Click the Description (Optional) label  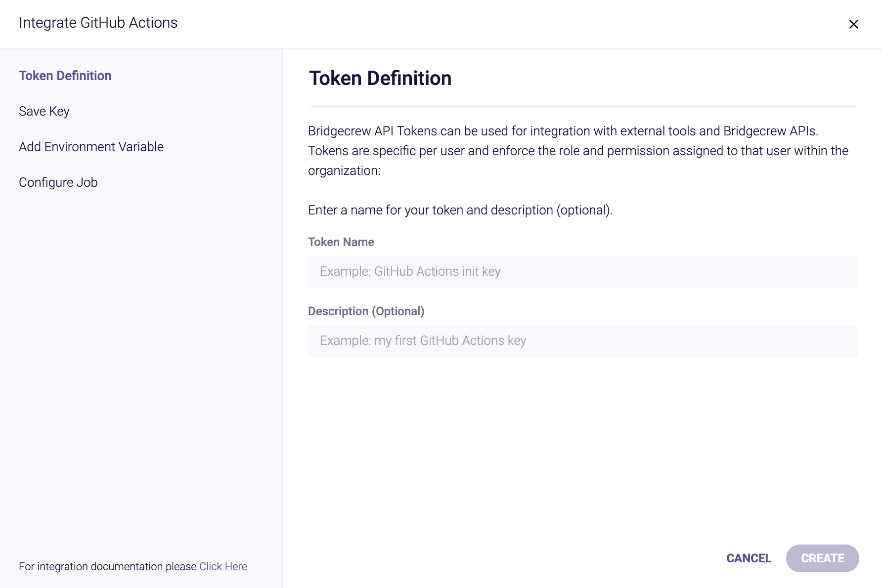point(366,311)
